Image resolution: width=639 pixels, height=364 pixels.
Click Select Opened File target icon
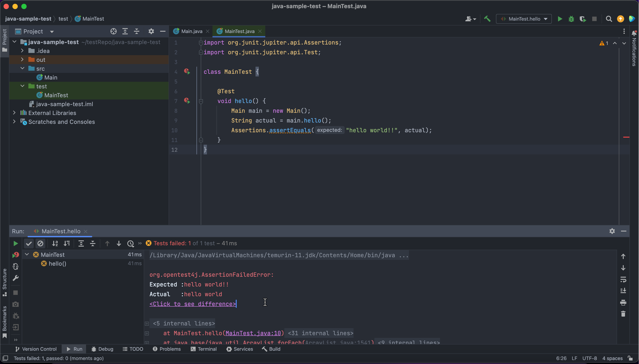click(113, 31)
